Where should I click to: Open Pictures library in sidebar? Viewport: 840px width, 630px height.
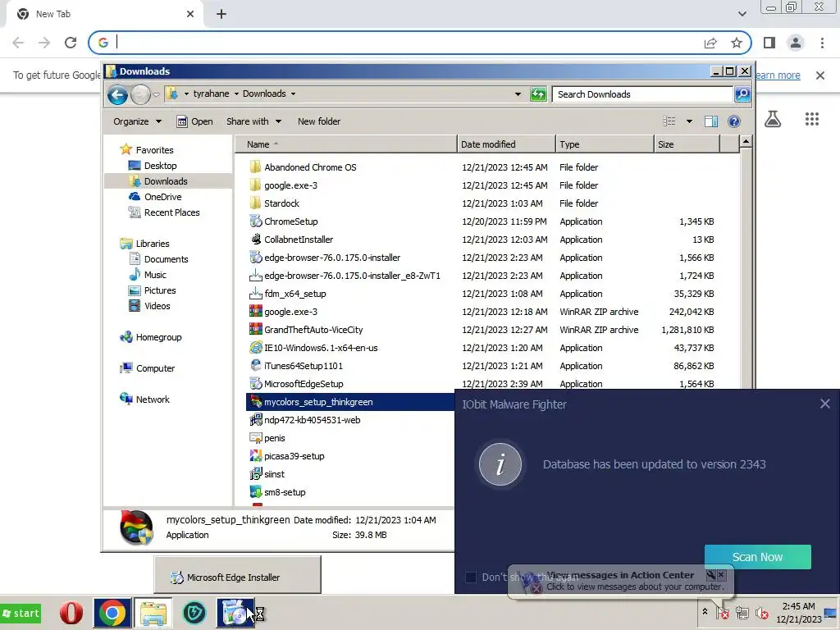152,290
